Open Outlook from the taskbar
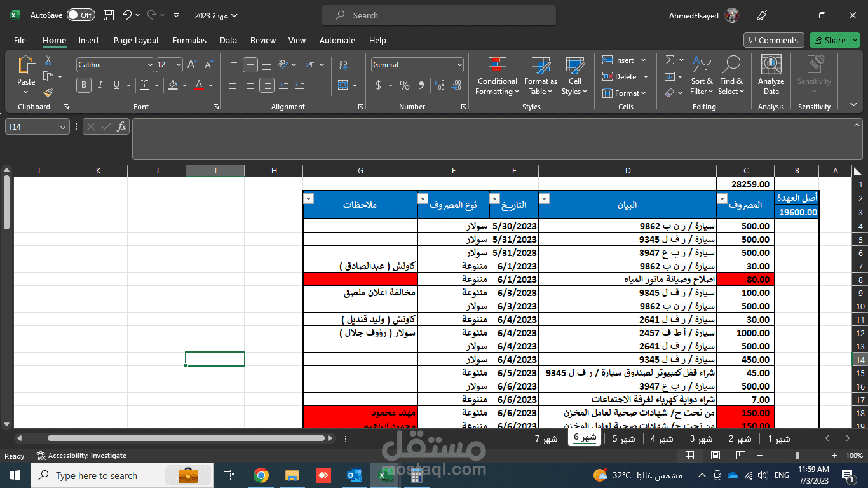 (x=354, y=475)
